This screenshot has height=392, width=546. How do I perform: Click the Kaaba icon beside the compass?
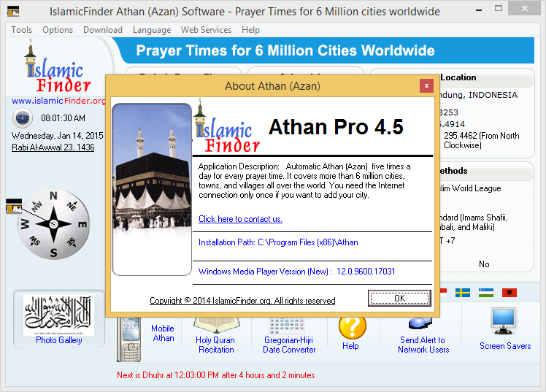(x=14, y=206)
